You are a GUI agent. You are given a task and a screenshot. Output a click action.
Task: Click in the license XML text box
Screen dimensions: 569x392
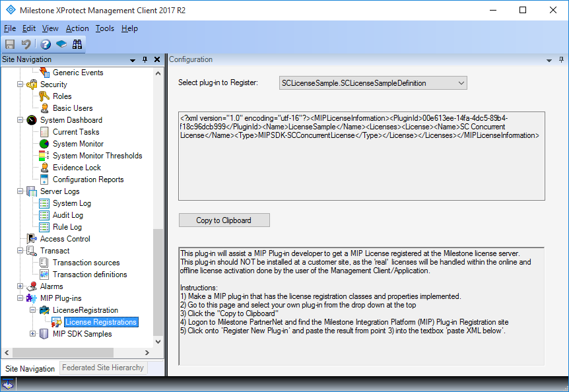tap(362, 156)
